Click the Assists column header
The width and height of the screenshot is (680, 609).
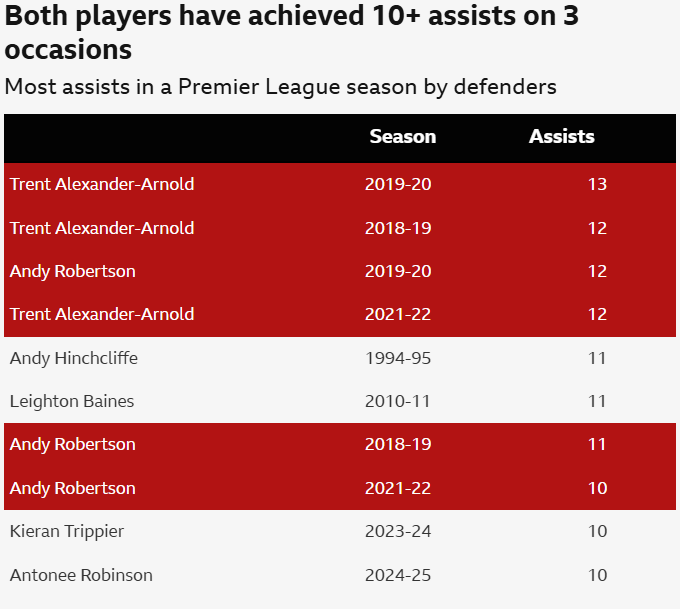point(561,137)
